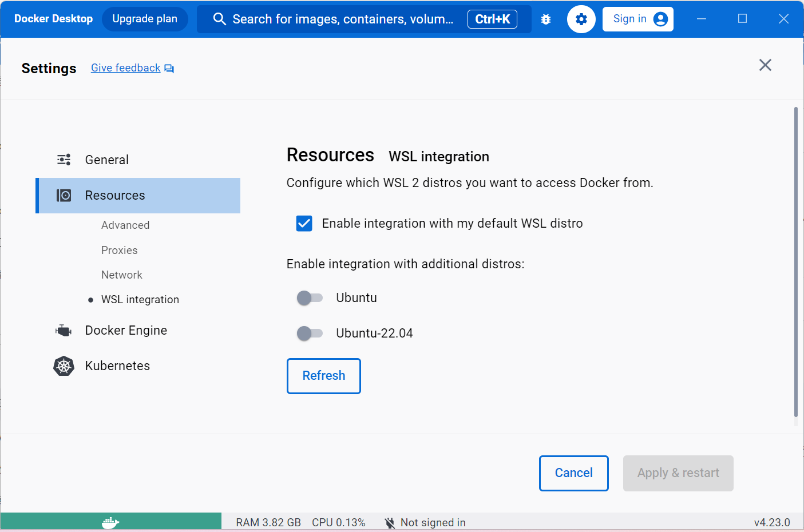Select the Resources settings section
This screenshot has height=532, width=804.
138,196
